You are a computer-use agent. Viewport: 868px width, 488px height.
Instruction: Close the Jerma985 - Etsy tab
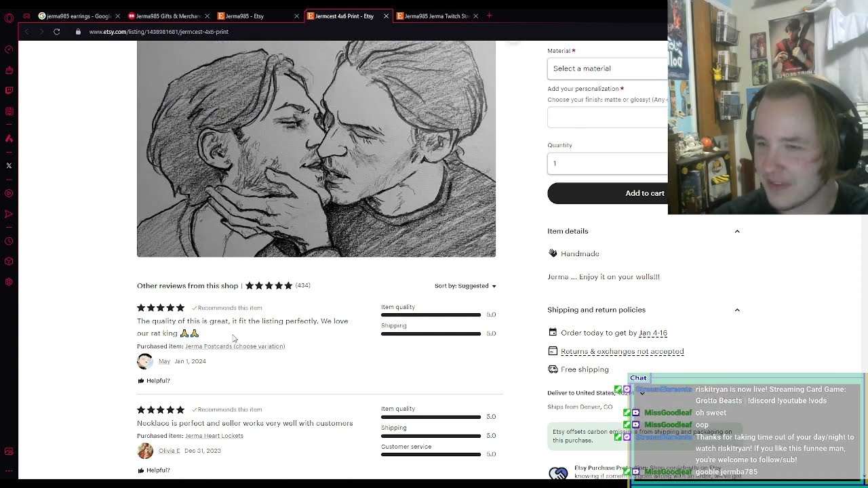296,16
